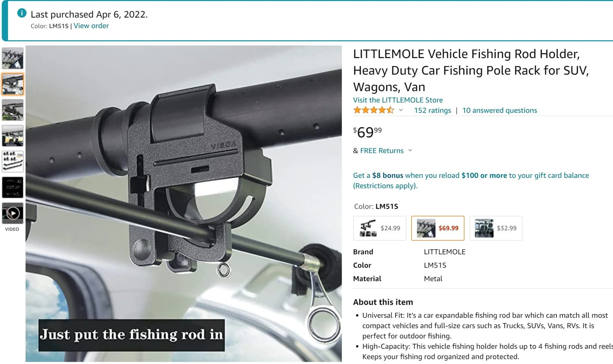
Task: Open the dark dimensions image thumbnail
Action: tap(13, 187)
